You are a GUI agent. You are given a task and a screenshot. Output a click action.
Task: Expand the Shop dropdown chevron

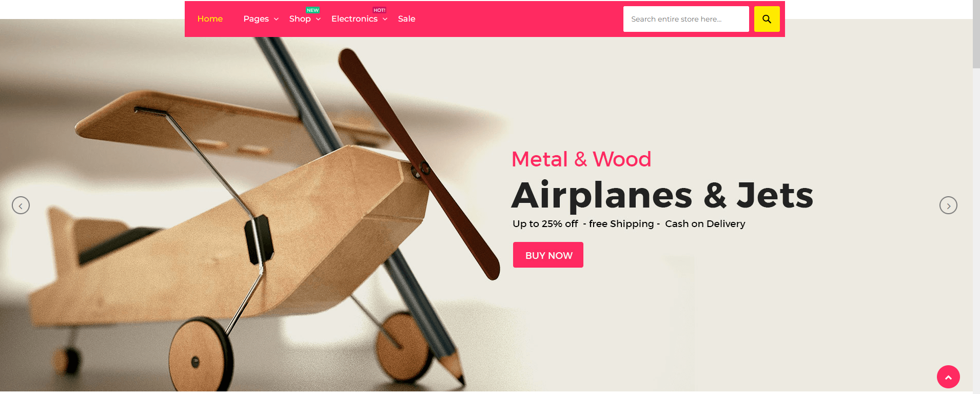point(318,19)
